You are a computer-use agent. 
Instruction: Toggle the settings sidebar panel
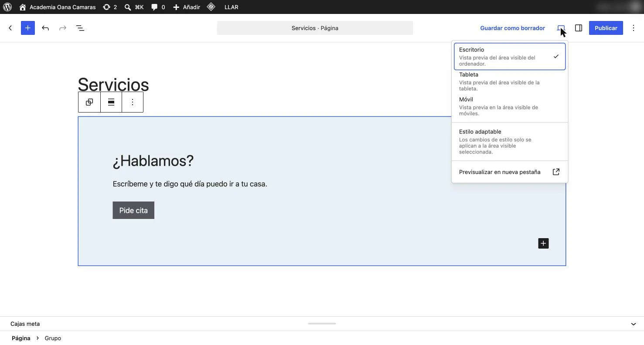(579, 28)
